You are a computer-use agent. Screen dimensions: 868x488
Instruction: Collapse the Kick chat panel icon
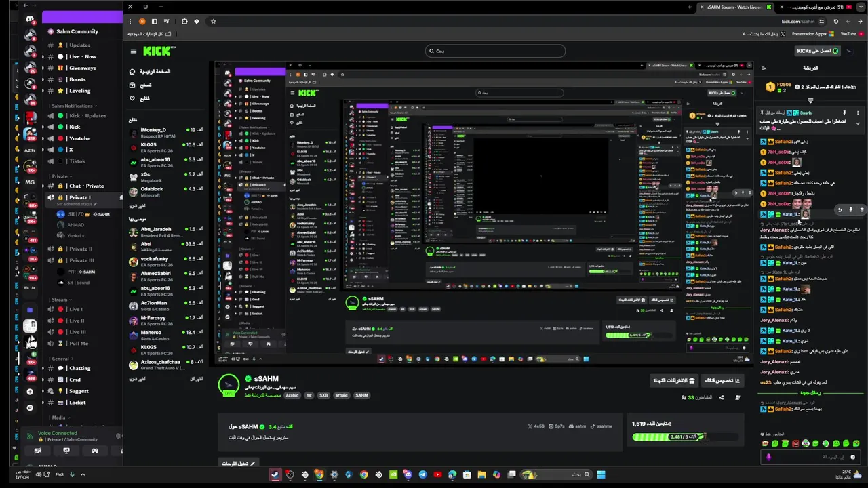click(764, 68)
